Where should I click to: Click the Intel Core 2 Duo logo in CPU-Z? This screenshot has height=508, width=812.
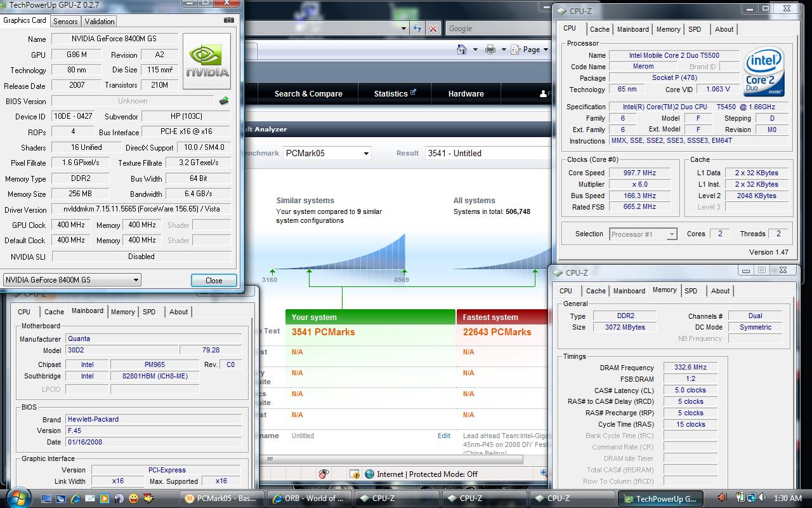764,72
